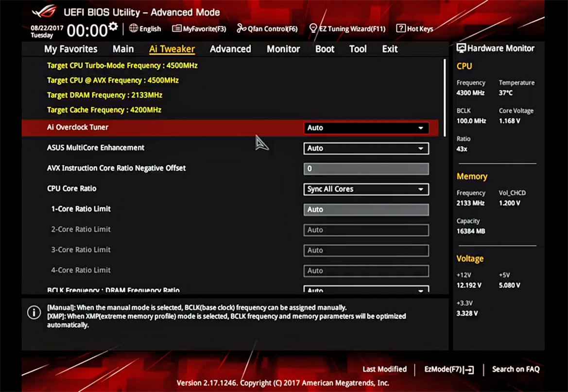Click the settings gear next to the clock
The image size is (568, 392).
113,26
